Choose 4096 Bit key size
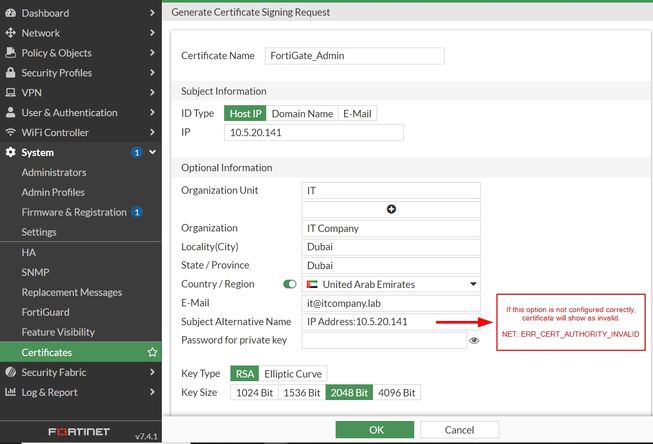The width and height of the screenshot is (653, 444). point(396,393)
